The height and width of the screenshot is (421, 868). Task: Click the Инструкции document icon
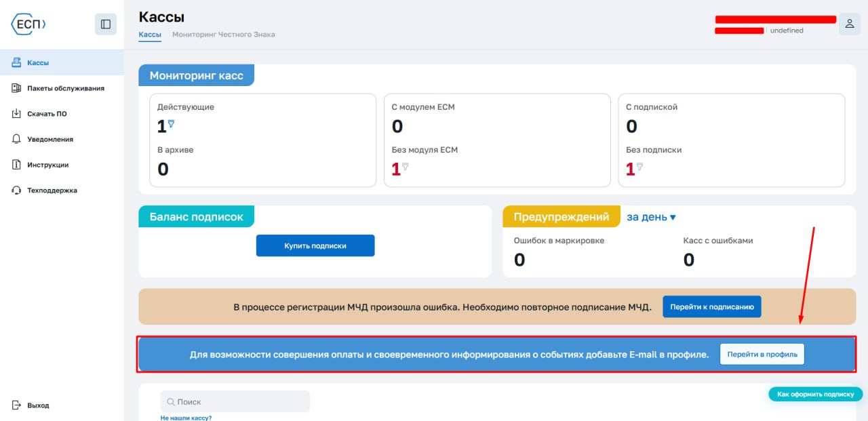17,165
